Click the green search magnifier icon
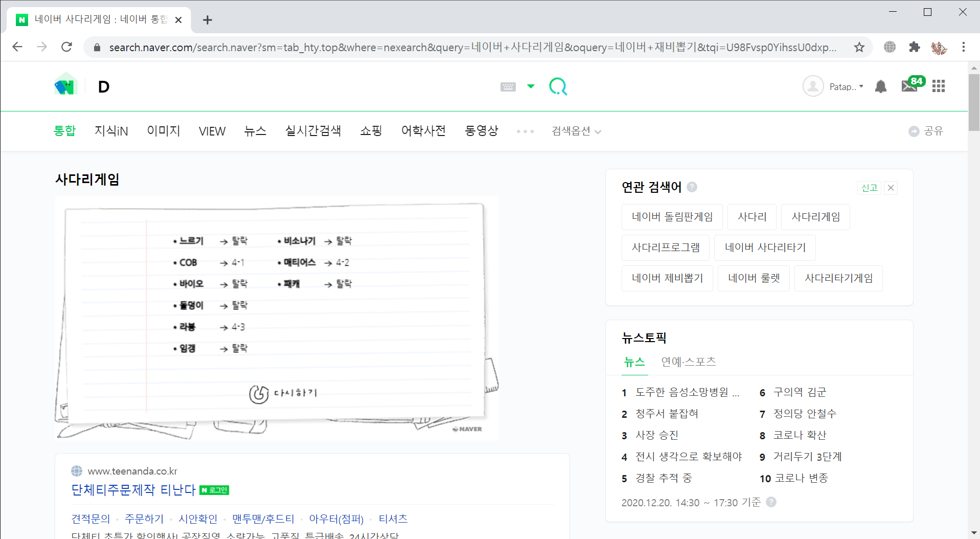Image resolution: width=980 pixels, height=539 pixels. tap(558, 86)
